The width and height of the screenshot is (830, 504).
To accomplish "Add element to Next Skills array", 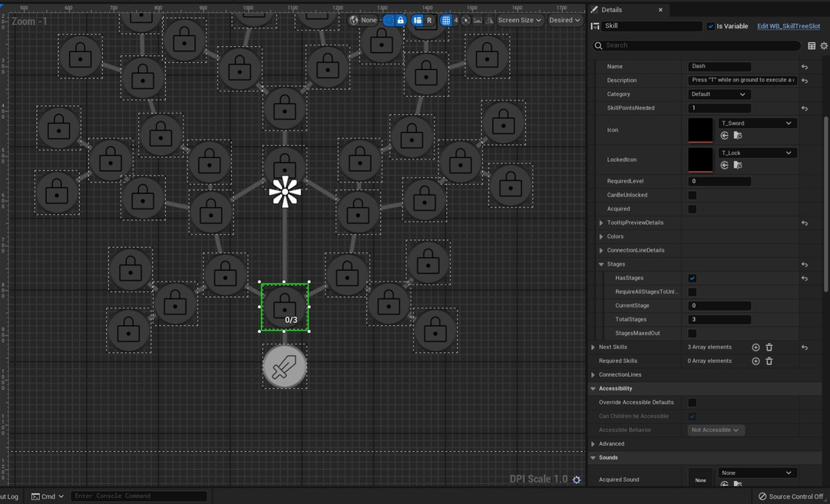I will tap(756, 348).
